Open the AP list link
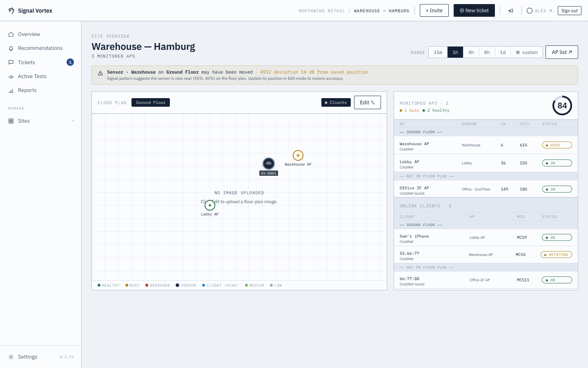Image resolution: width=588 pixels, height=368 pixels. coord(562,52)
